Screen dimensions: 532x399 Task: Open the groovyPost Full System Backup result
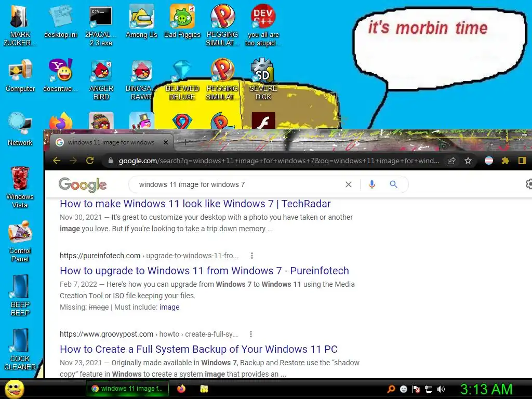coord(198,349)
